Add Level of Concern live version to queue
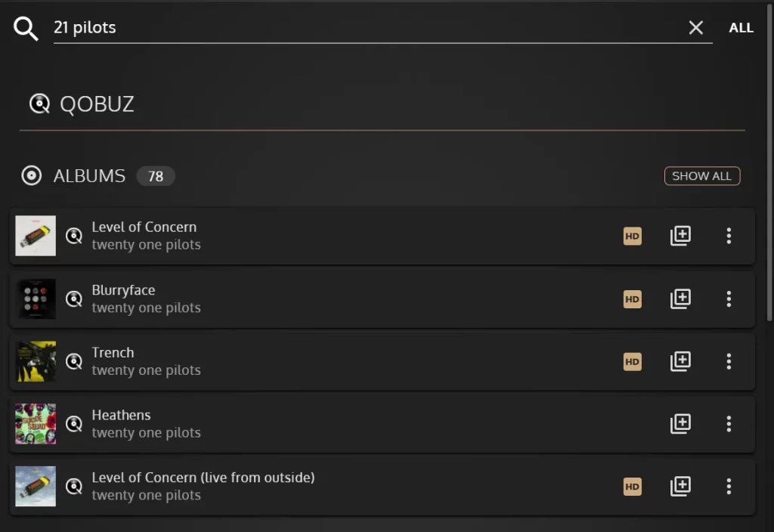 coord(680,486)
